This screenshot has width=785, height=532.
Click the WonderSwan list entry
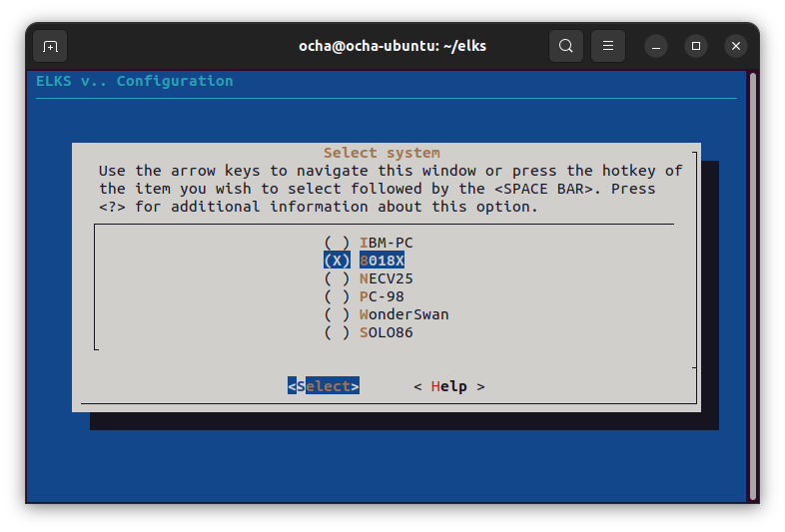402,314
